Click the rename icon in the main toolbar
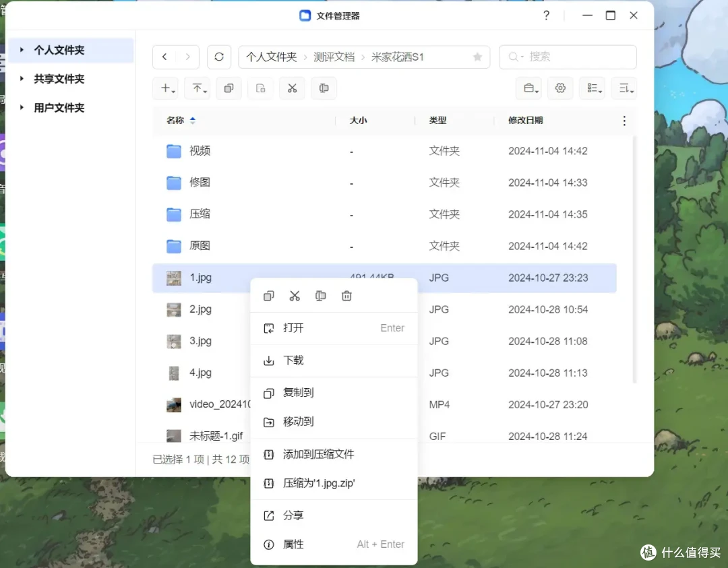Screen dimensions: 728x568 coord(324,88)
